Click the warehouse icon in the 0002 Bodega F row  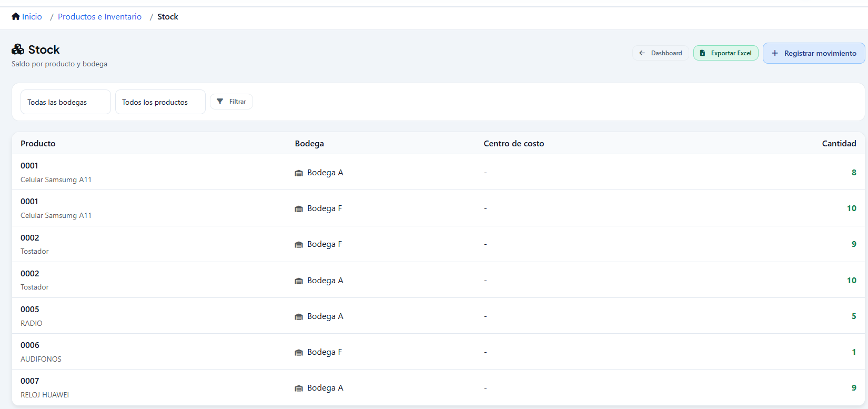tap(299, 245)
